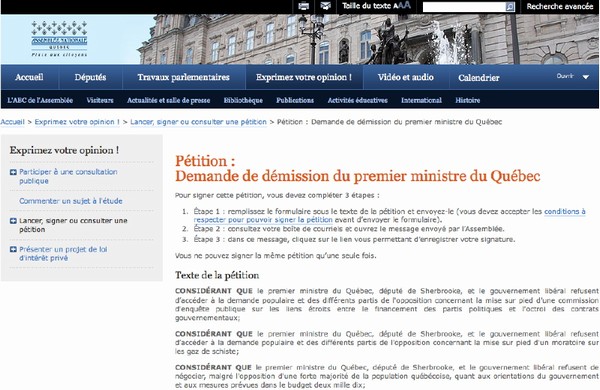Image resolution: width=600 pixels, height=390 pixels.
Task: Click the printer icon in top bar
Action: click(x=303, y=6)
